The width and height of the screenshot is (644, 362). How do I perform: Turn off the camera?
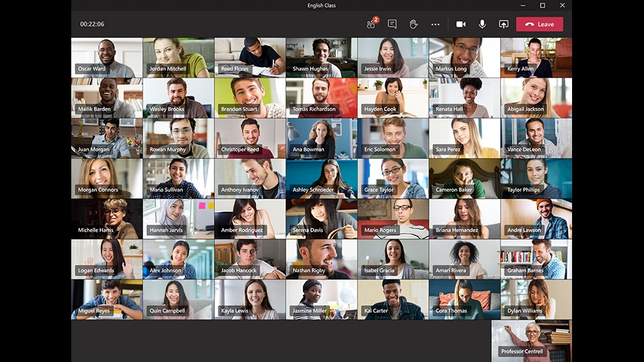tap(461, 24)
